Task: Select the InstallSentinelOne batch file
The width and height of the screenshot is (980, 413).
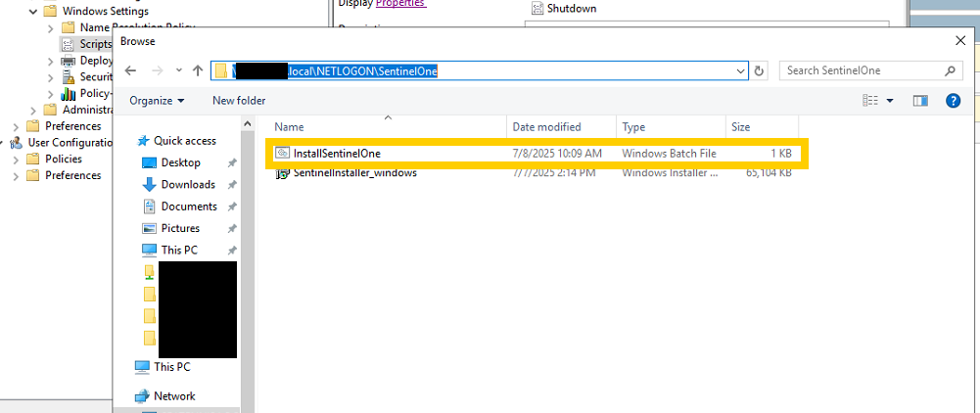Action: tap(337, 153)
